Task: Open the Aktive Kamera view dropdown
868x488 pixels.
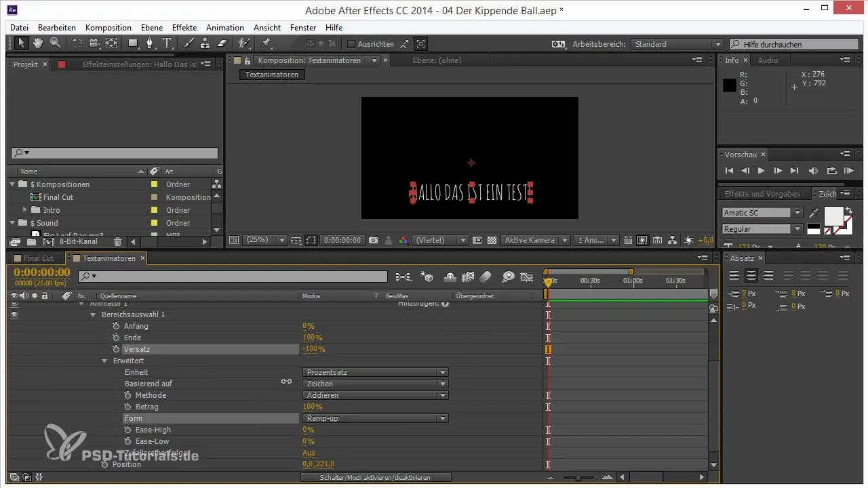Action: click(x=535, y=240)
